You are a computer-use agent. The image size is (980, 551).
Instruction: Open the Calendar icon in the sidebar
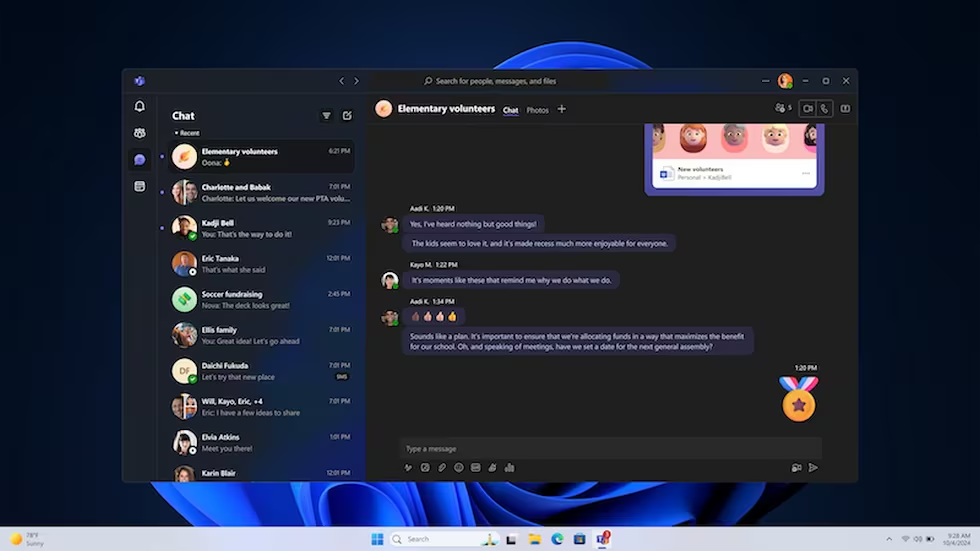(140, 186)
